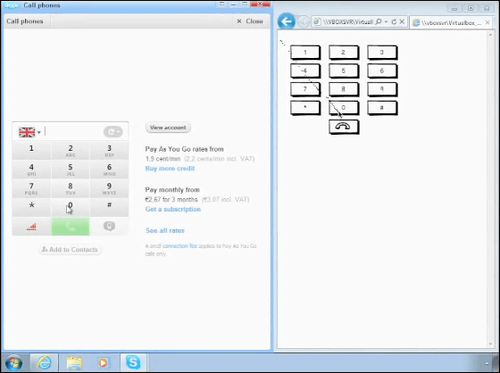Viewport: 500px width, 373px height.
Task: Dial digit 8 TUV on Skype keypad
Action: 70,188
